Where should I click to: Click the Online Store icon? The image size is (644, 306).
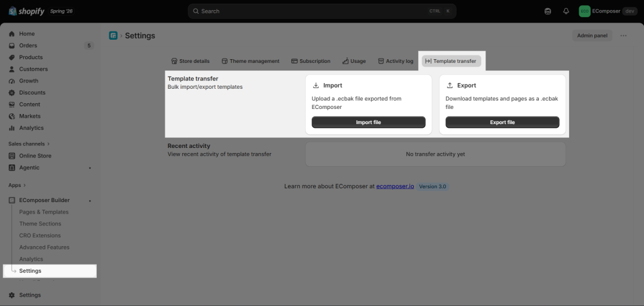11,156
